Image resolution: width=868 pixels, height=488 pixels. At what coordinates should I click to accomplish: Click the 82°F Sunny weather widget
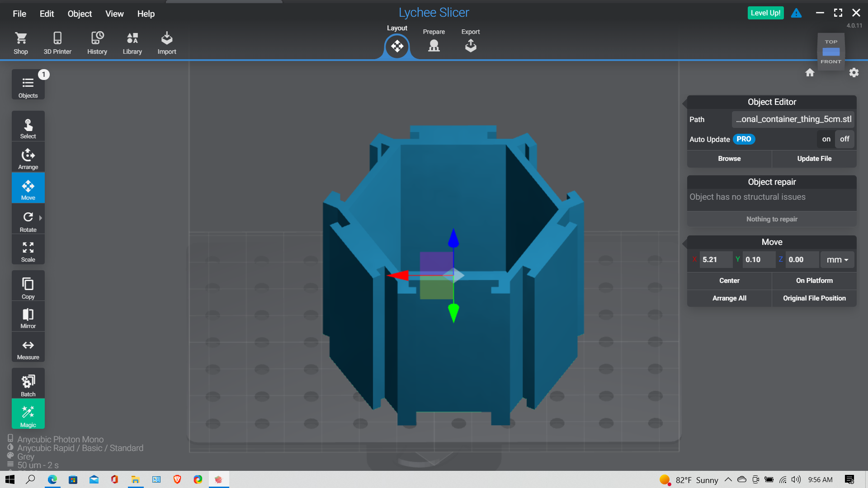point(689,480)
